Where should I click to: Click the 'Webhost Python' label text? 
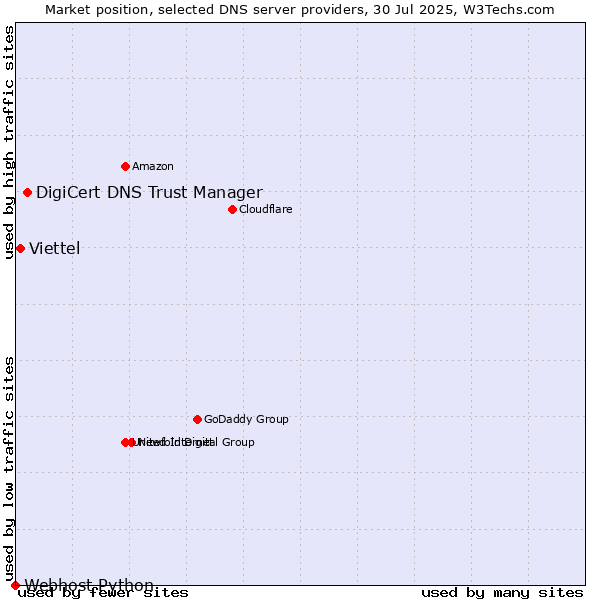click(89, 585)
